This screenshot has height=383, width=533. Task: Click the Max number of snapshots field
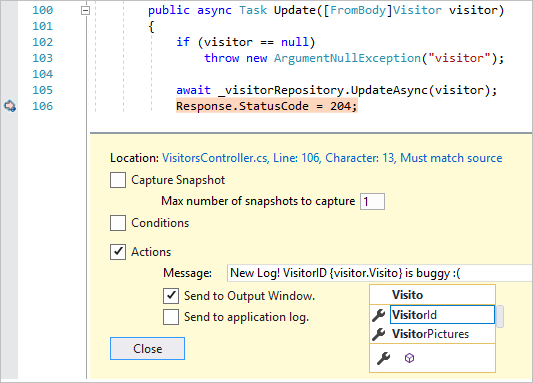pos(372,202)
